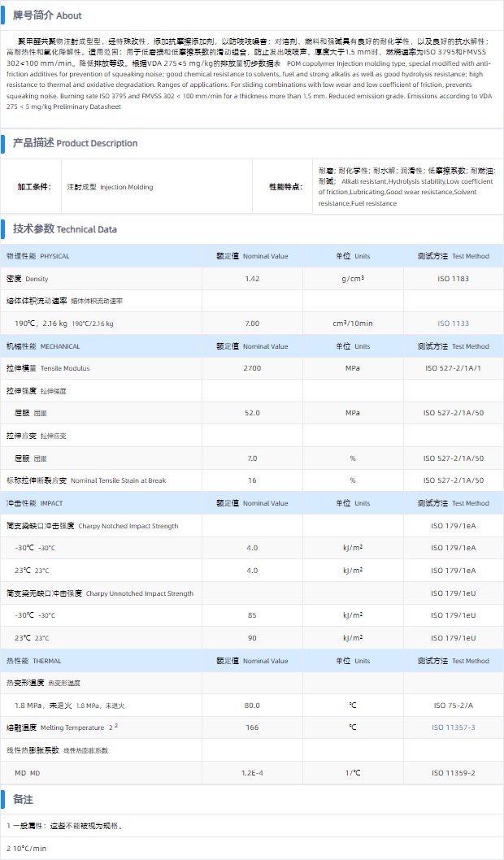The width and height of the screenshot is (504, 860).
Task: Click the 技术参数 Technical Data heading
Action: click(65, 229)
